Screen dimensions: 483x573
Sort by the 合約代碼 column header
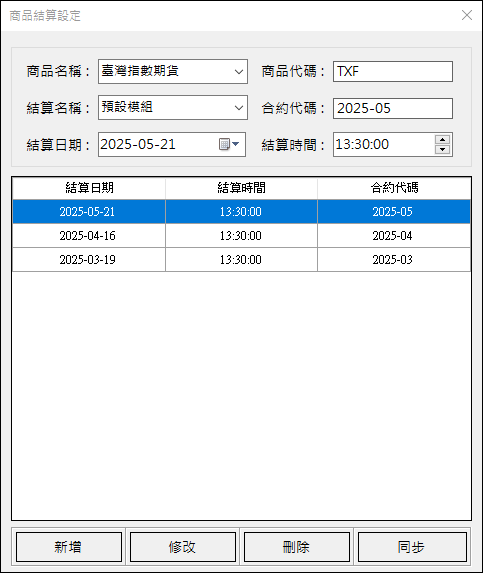click(394, 188)
